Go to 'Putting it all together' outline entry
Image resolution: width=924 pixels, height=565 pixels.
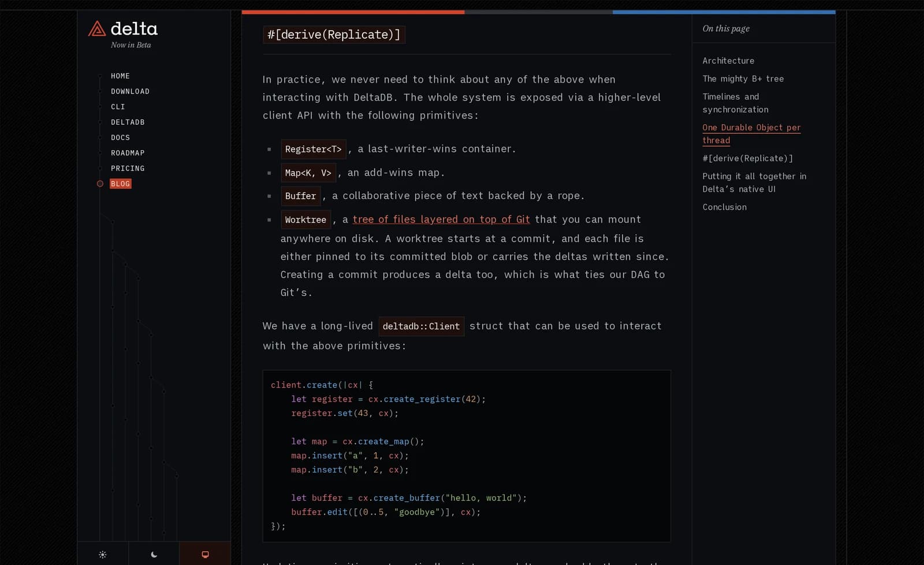[x=754, y=183]
